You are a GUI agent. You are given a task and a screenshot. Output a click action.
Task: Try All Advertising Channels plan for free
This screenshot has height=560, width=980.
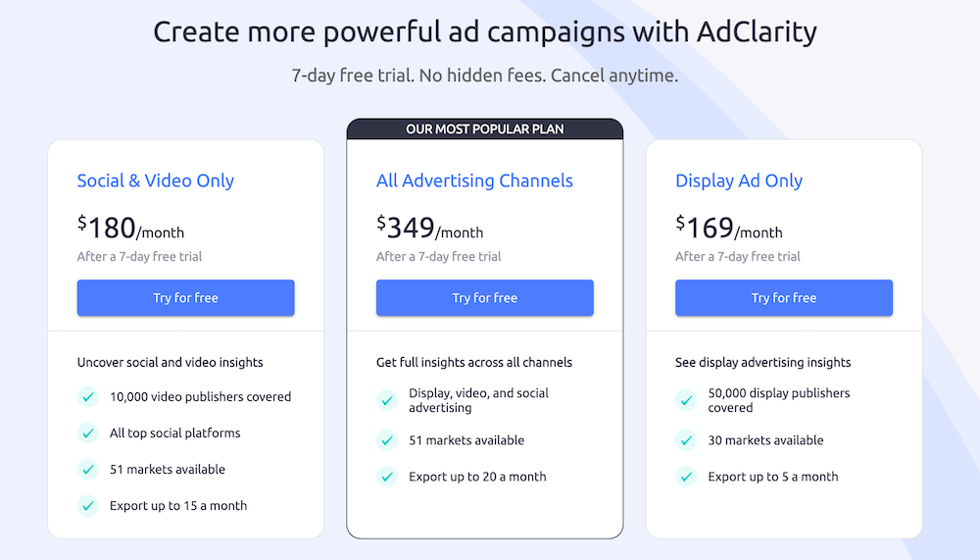pos(484,298)
